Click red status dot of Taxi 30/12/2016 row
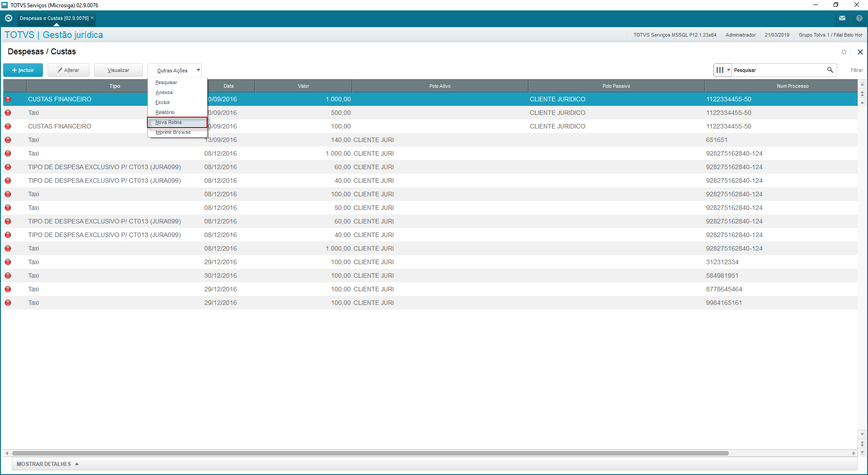The height and width of the screenshot is (475, 868). pos(8,275)
